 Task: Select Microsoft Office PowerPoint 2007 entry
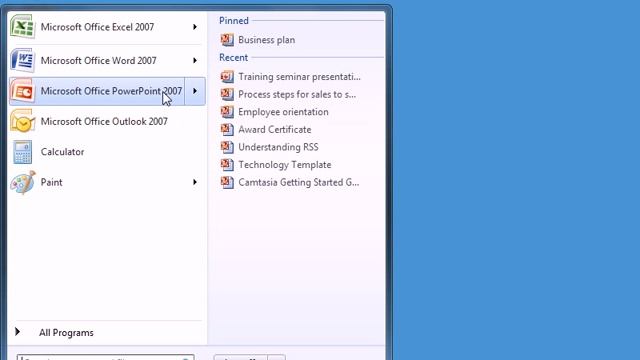(x=111, y=91)
